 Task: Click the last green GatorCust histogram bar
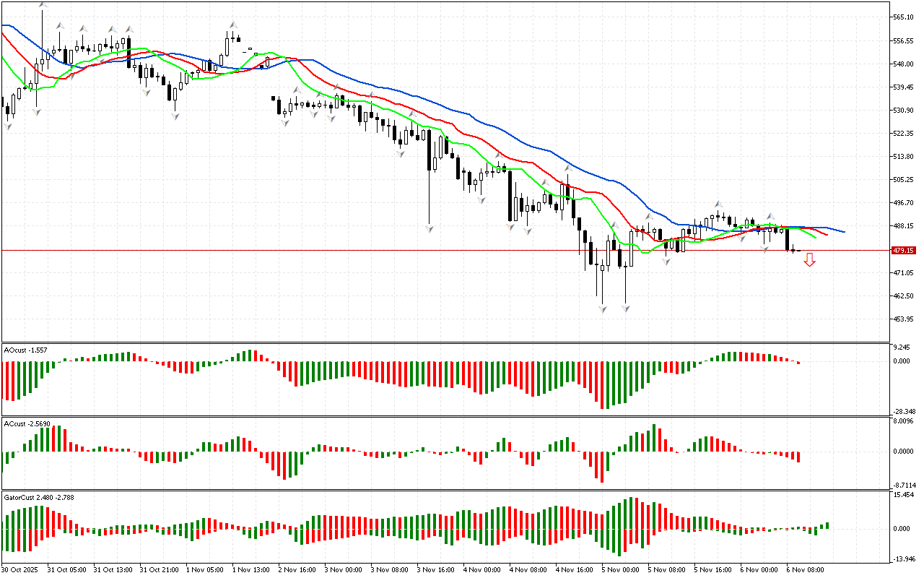(827, 525)
